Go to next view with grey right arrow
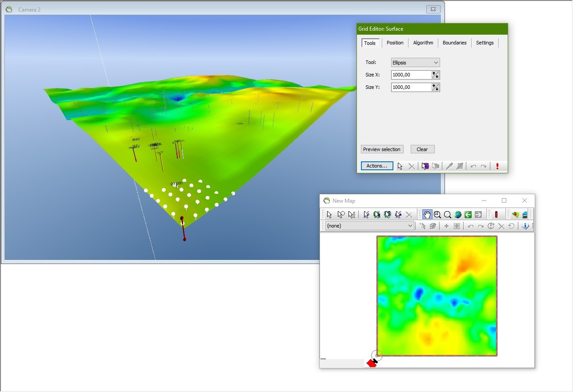 478,215
